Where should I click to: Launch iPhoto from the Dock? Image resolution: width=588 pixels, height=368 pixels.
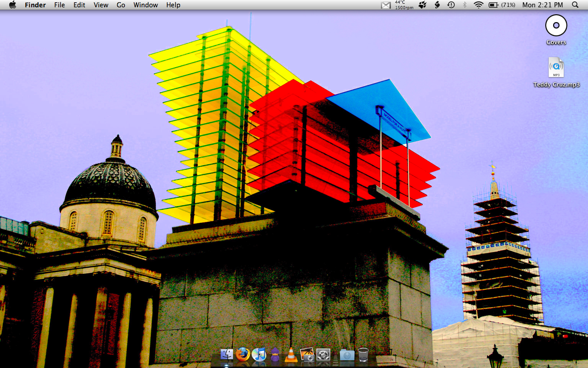[307, 354]
